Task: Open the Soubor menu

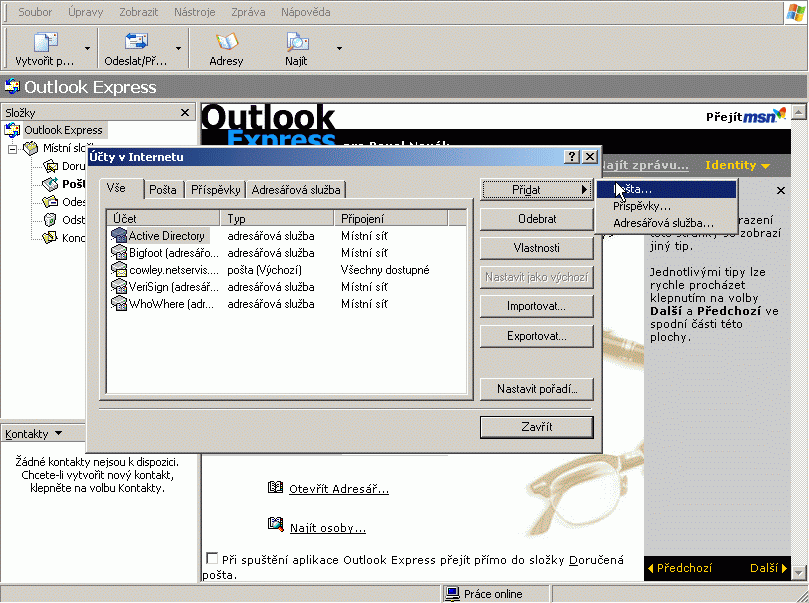Action: pos(35,12)
